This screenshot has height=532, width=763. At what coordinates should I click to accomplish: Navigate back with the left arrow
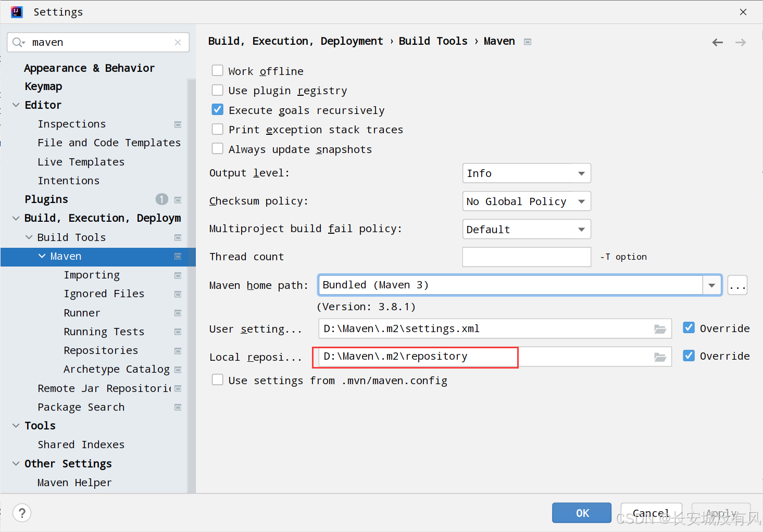718,42
